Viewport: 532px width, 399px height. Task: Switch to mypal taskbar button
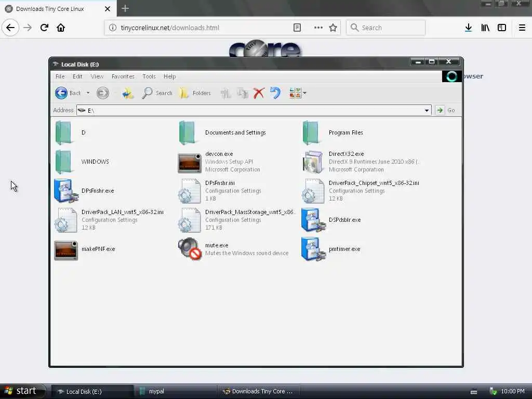[176, 392]
